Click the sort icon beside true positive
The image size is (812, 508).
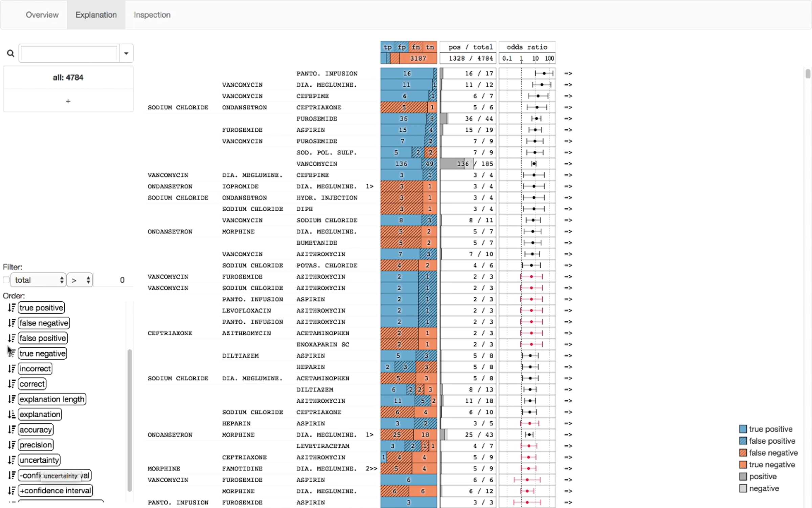[x=12, y=308]
